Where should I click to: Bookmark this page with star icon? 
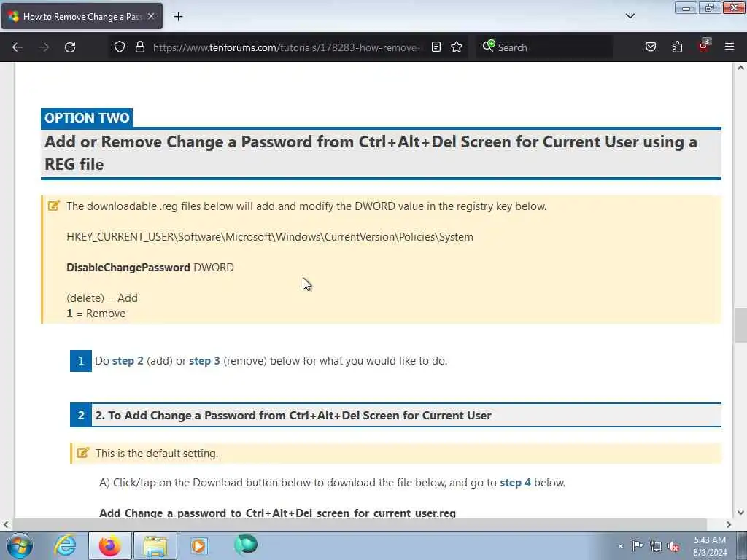coord(457,47)
